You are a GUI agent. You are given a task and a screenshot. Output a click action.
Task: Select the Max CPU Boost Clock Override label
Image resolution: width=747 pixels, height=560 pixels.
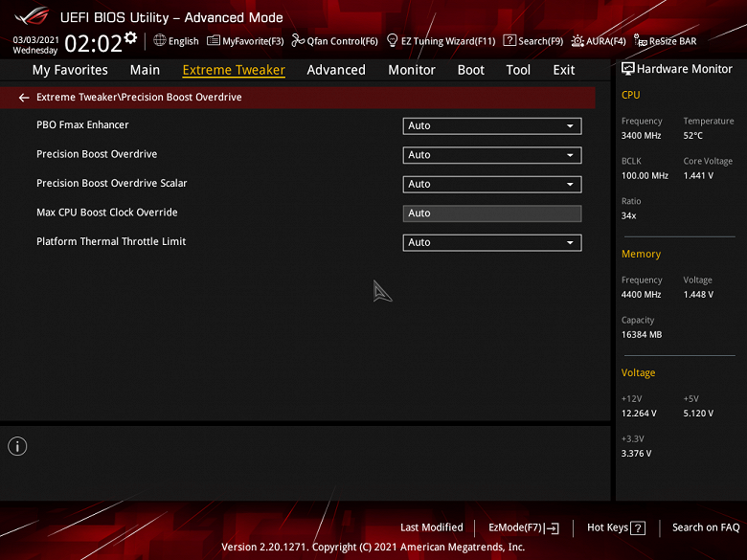click(106, 213)
